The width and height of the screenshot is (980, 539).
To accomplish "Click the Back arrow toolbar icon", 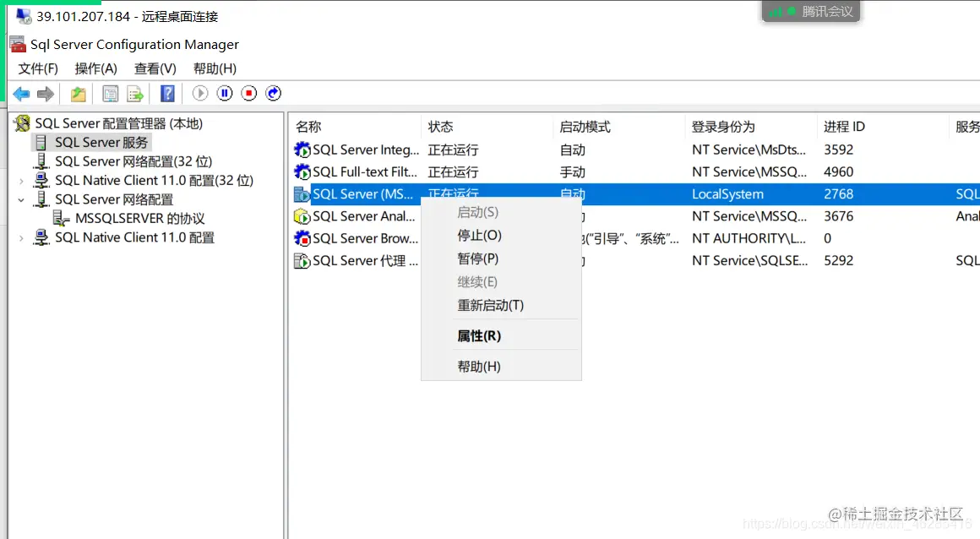I will point(21,94).
